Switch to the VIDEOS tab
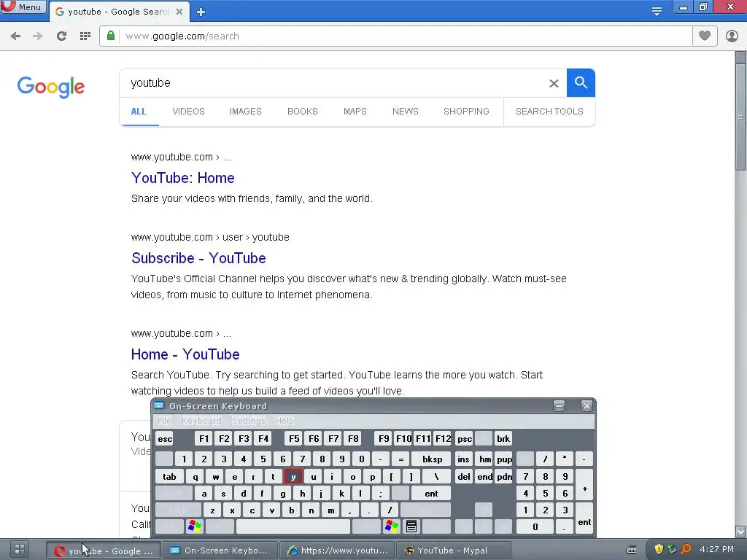Screen dimensions: 747x560 pyautogui.click(x=189, y=112)
